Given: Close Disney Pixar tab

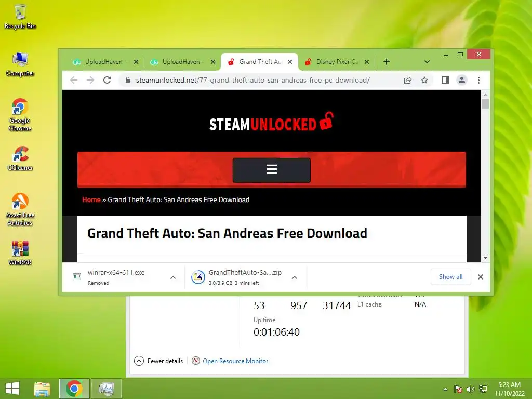Looking at the screenshot, I should [366, 62].
